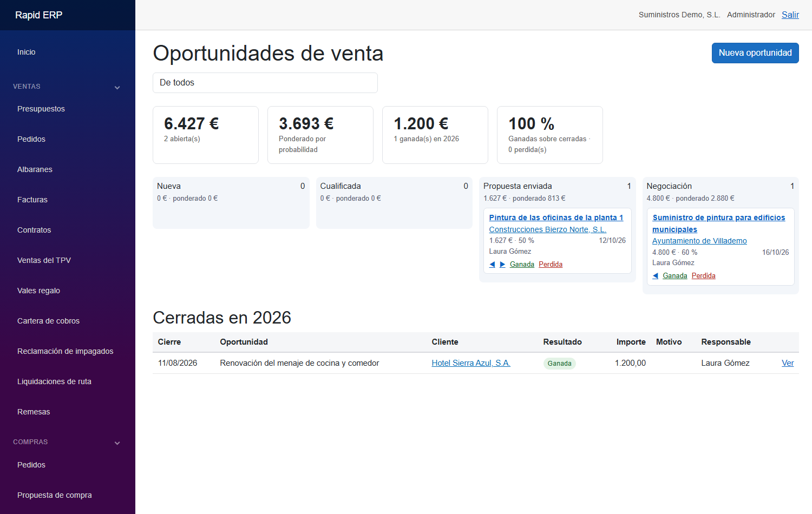The image size is (812, 514).
Task: Open Presupuestos in the sidebar
Action: tap(41, 109)
